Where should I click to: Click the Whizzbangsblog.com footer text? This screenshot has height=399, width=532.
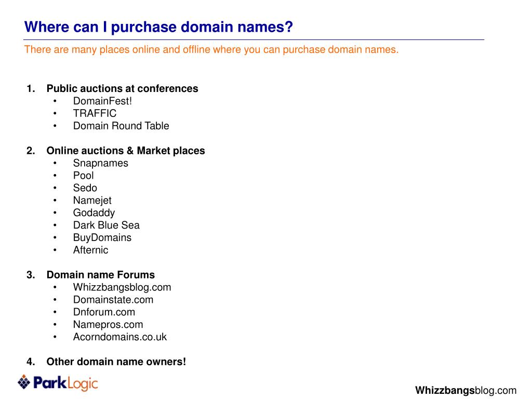466,391
